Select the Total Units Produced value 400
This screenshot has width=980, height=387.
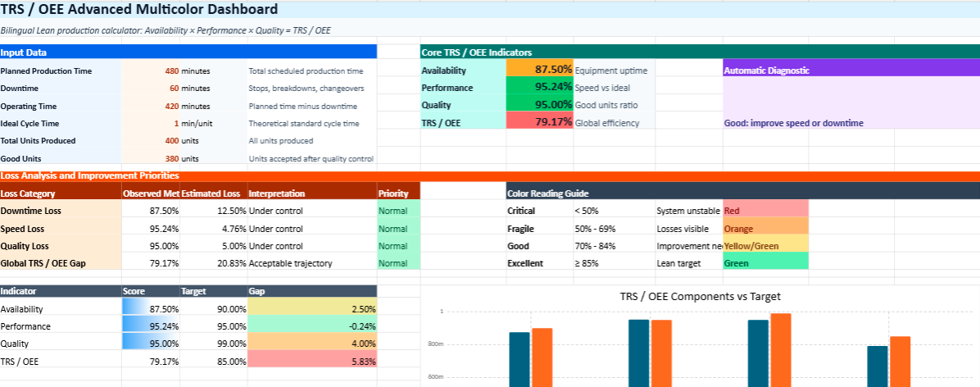point(151,141)
